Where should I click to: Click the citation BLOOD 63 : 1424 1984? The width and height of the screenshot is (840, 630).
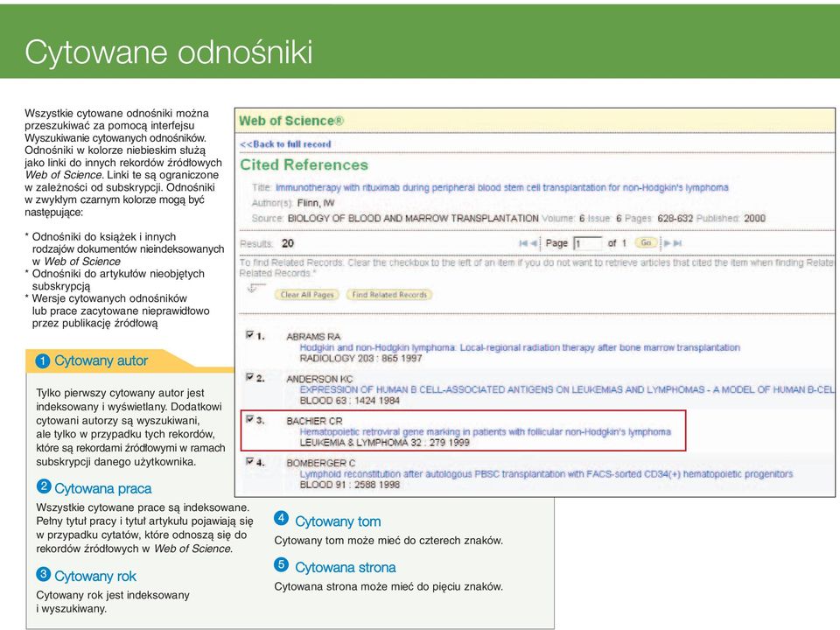(349, 401)
